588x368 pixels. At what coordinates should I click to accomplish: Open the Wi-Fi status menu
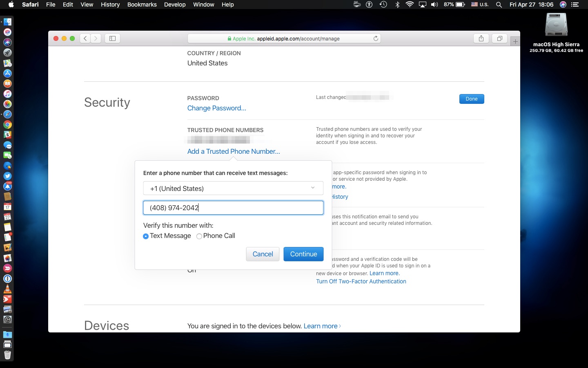pyautogui.click(x=410, y=4)
